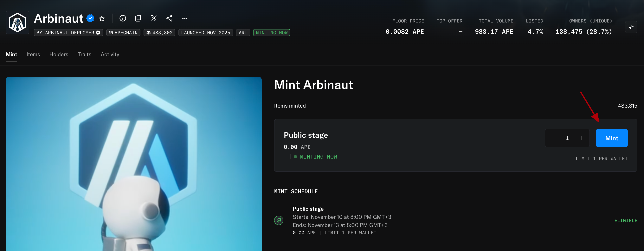Click the ApeChain chain badge
Viewport: 644px width, 251px height.
tap(123, 33)
